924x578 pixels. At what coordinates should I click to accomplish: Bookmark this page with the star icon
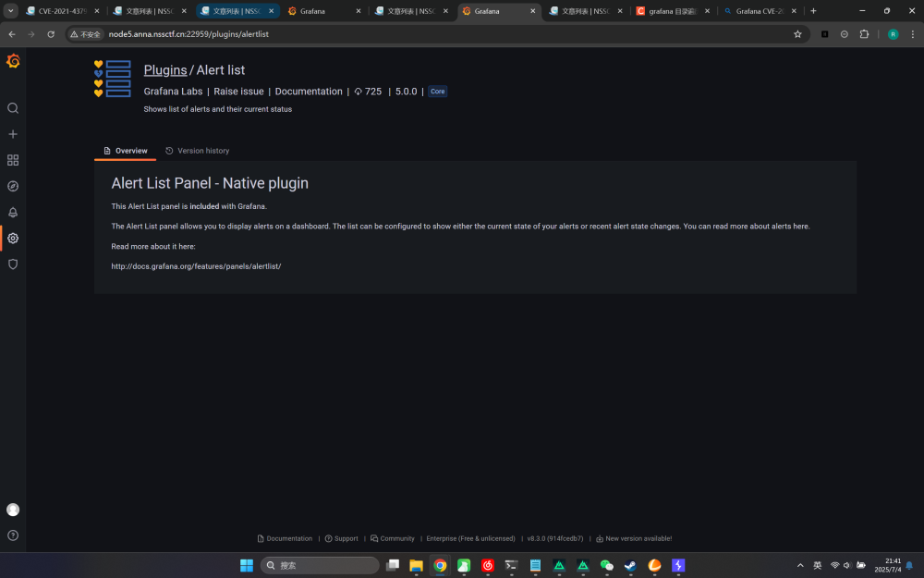pos(797,34)
